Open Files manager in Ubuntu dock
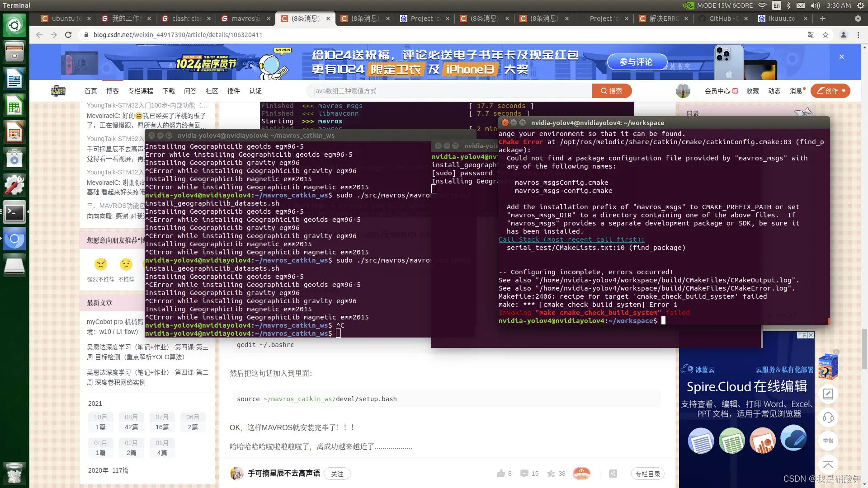The width and height of the screenshot is (868, 488). click(x=14, y=52)
